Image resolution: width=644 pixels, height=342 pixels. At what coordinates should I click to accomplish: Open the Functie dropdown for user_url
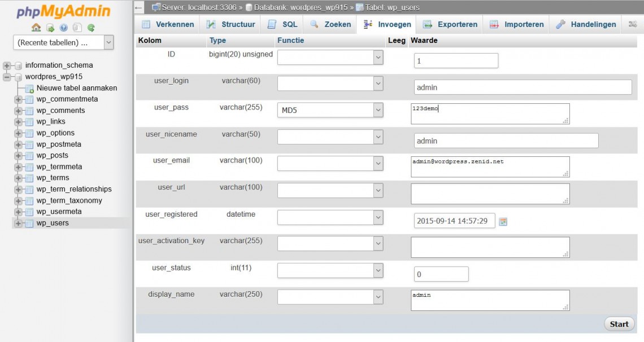(330, 190)
